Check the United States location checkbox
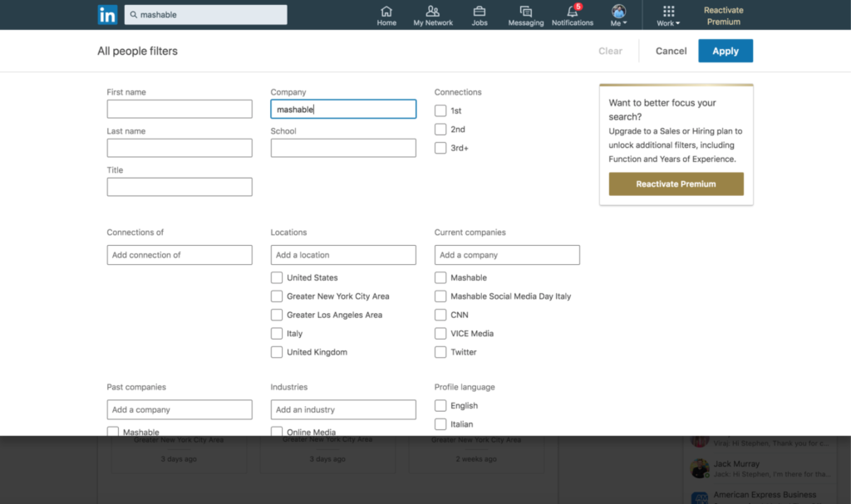The width and height of the screenshot is (851, 504). (277, 278)
